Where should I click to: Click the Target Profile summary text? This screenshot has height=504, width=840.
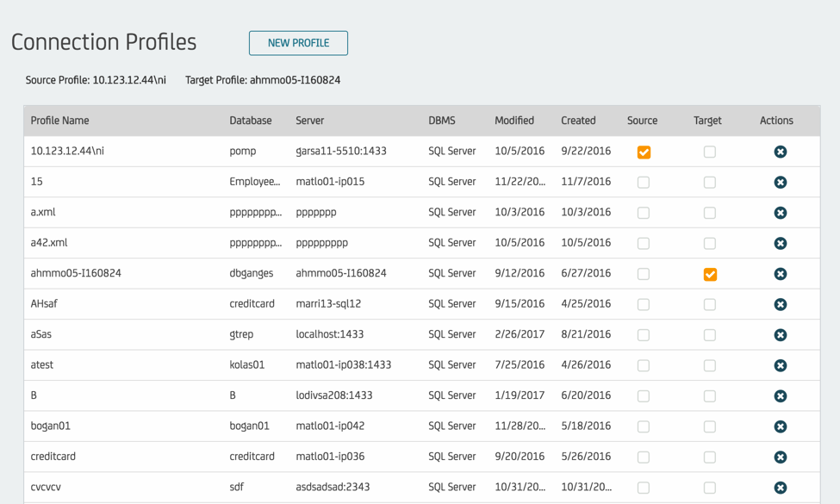[263, 80]
